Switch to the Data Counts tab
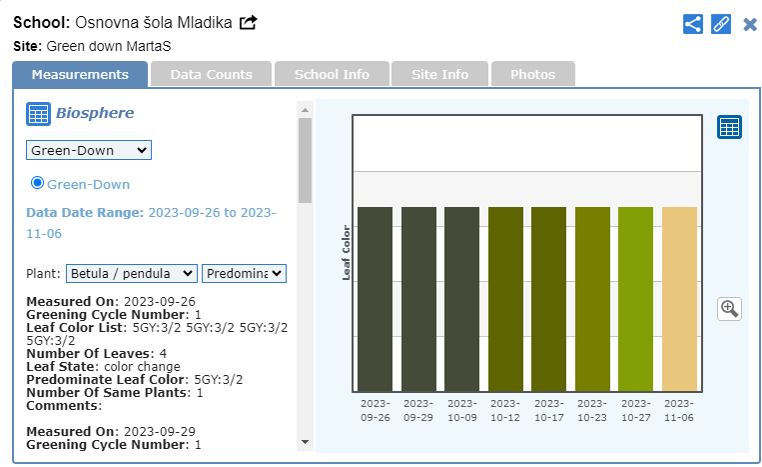The height and width of the screenshot is (467, 762). (211, 74)
